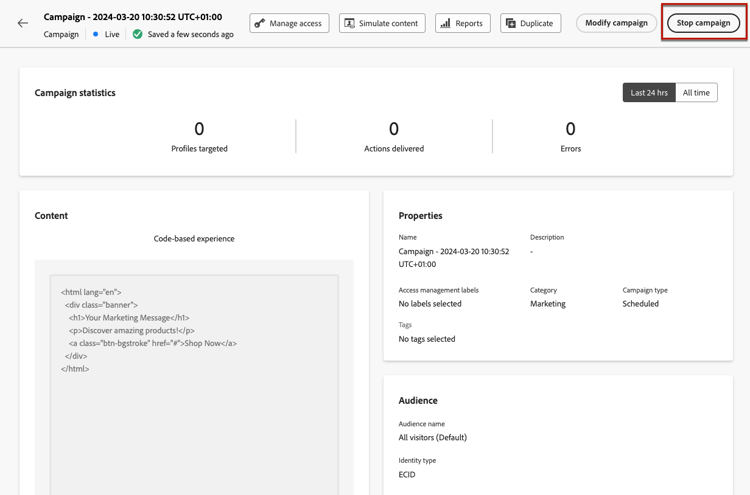Click the Duplicate copy icon
This screenshot has height=495, width=750.
click(x=511, y=23)
